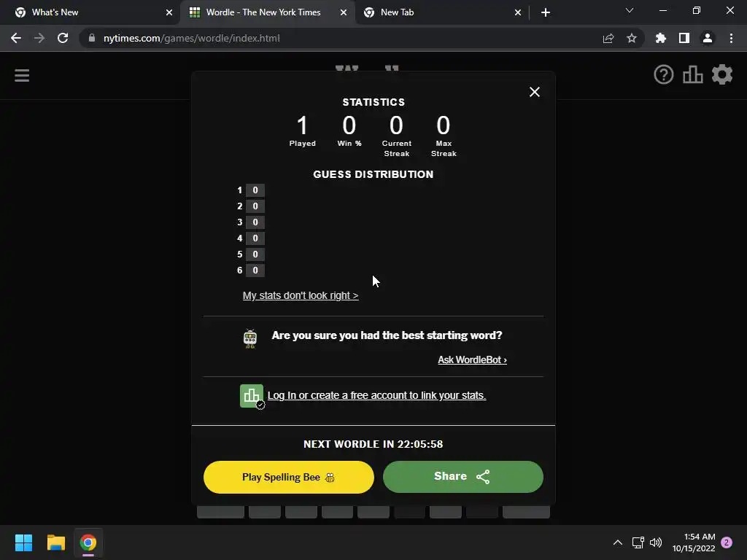Open the Log In or create account link
Image resolution: width=747 pixels, height=560 pixels.
click(377, 396)
